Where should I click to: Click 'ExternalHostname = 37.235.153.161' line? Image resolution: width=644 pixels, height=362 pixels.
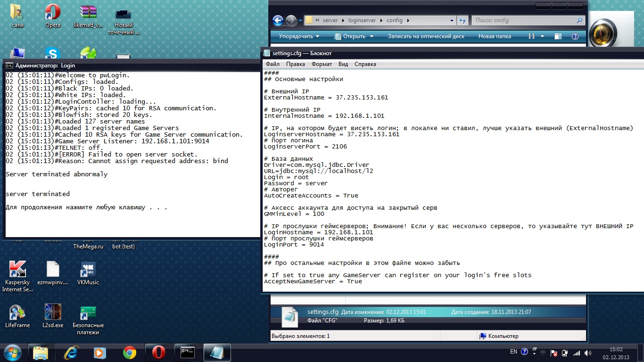(326, 98)
